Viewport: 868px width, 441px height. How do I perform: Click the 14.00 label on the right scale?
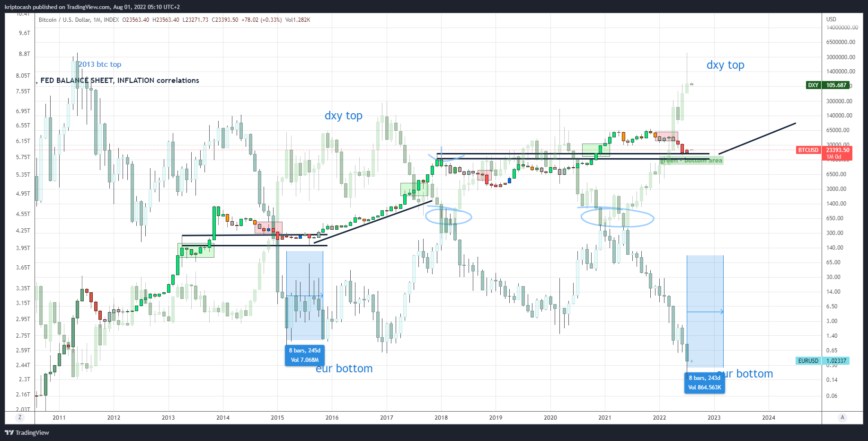coord(833,292)
